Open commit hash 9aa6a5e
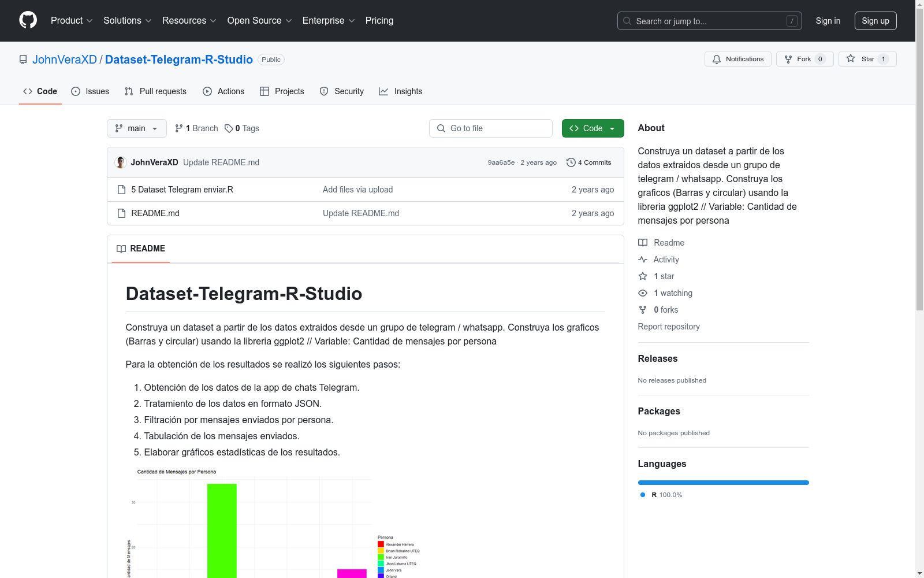The image size is (924, 578). tap(501, 162)
